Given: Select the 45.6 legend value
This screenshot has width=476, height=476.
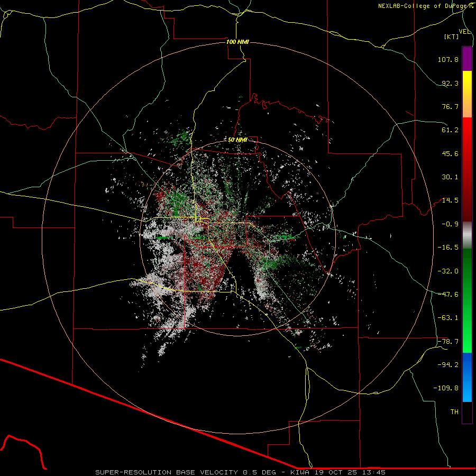Looking at the screenshot, I should pos(450,153).
